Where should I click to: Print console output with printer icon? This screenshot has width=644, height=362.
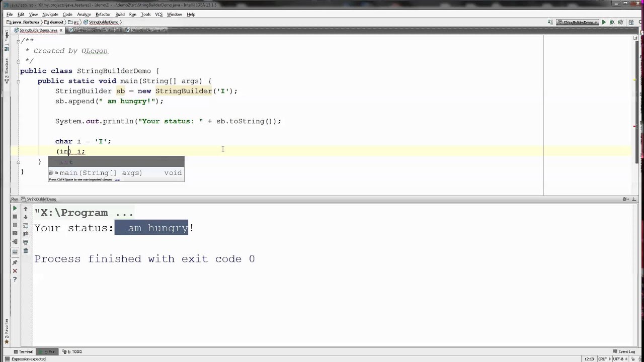point(26,242)
